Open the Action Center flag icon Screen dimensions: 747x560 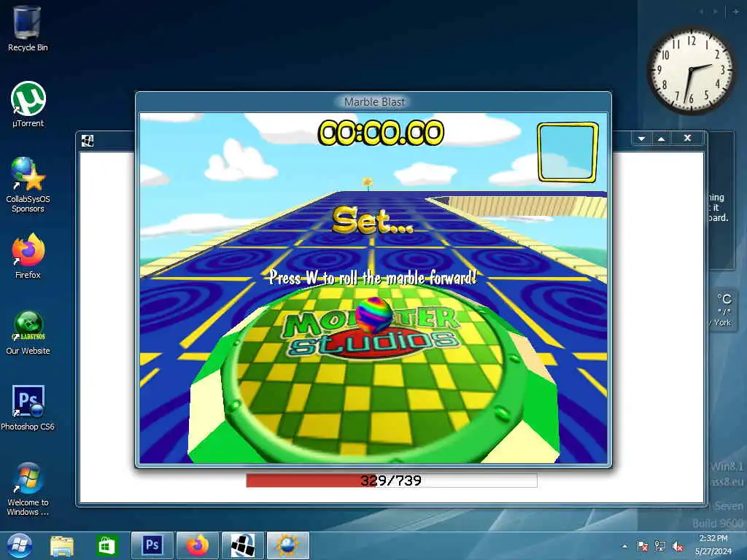(642, 546)
